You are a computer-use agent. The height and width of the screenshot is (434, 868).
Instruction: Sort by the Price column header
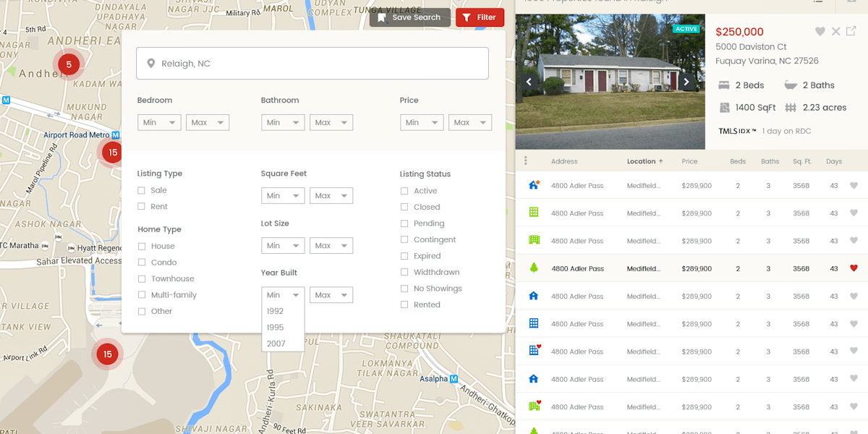tap(689, 161)
